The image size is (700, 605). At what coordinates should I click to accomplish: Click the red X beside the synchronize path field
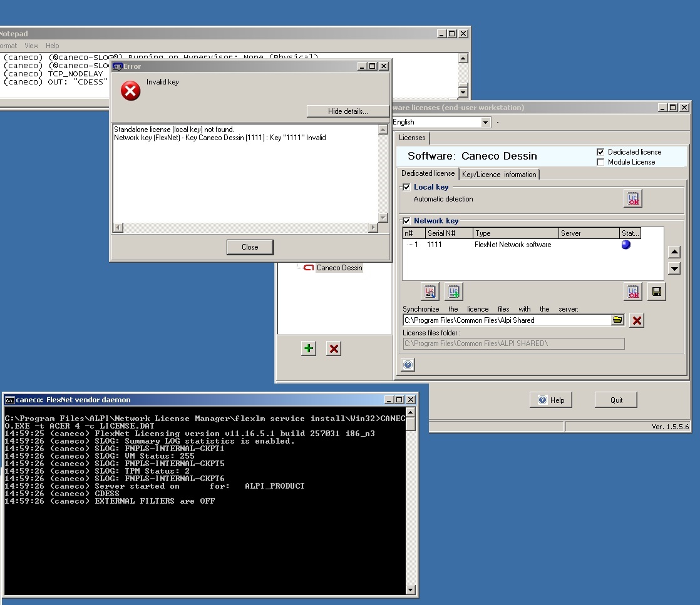[x=637, y=320]
